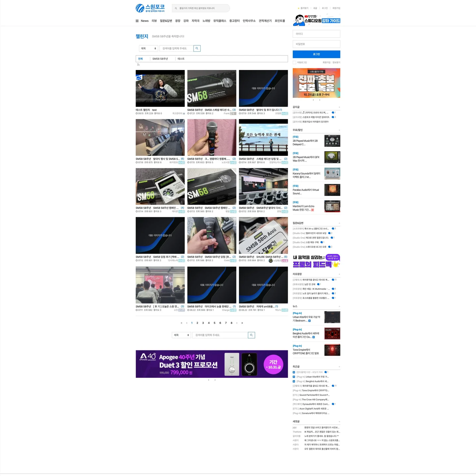The height and width of the screenshot is (476, 476).
Task: Enable the 자동로그인 auto-login checkbox
Action: pos(294,62)
